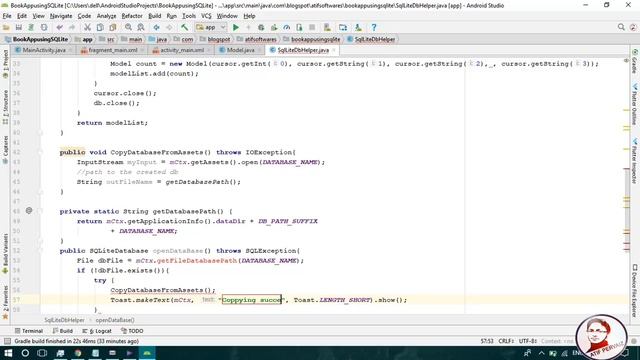640x360 pixels.
Task: Click the Windows Start button
Action: (8, 353)
